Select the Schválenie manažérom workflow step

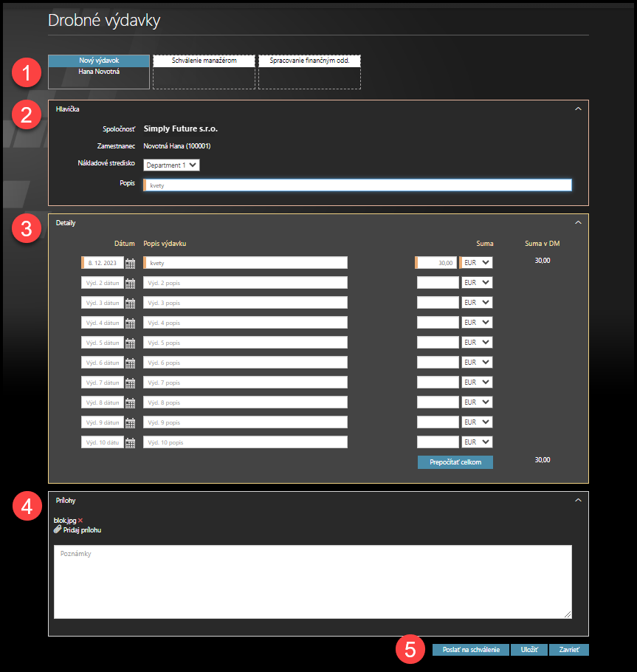coord(204,61)
